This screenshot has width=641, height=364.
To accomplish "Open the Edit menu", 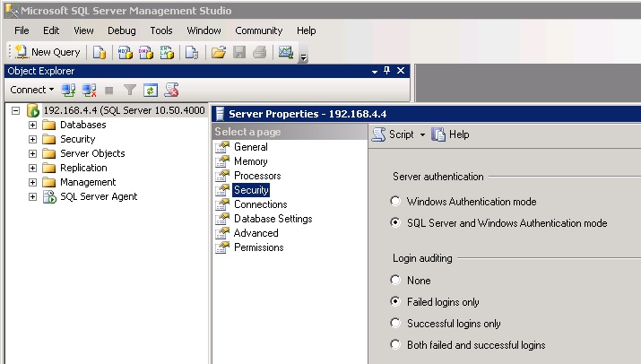I will point(51,30).
